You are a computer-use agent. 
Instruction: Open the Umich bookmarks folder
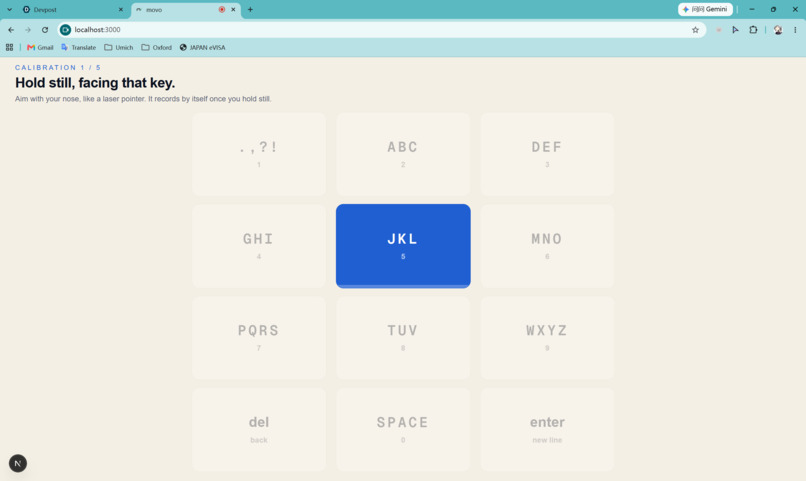(119, 47)
